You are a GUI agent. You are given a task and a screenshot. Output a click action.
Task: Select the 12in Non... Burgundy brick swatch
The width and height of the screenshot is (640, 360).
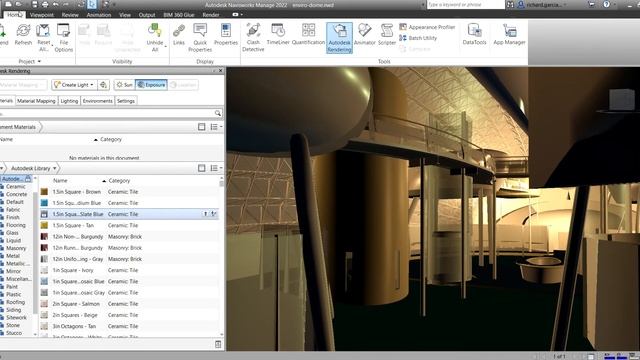(44, 237)
